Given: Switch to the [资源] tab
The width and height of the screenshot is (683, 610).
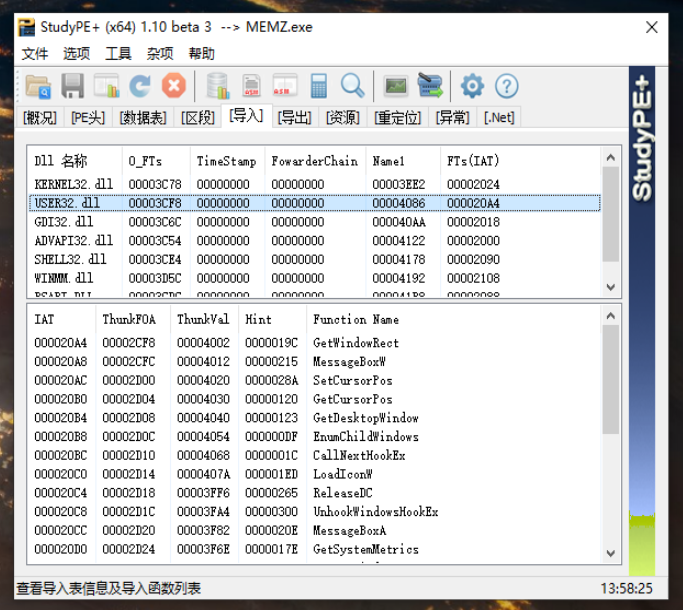Looking at the screenshot, I should coord(342,117).
